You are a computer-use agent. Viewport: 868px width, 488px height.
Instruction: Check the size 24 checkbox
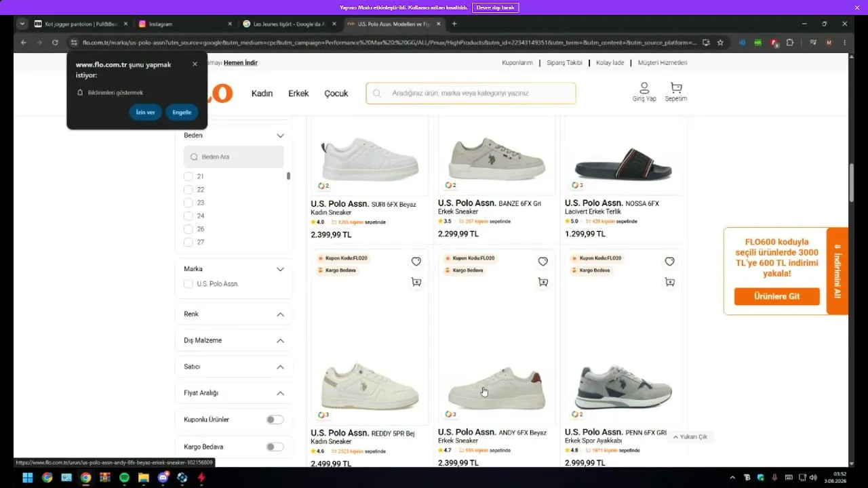click(x=189, y=216)
